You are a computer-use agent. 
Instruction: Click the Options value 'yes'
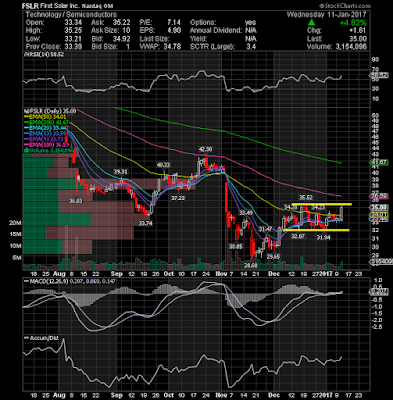[x=250, y=23]
